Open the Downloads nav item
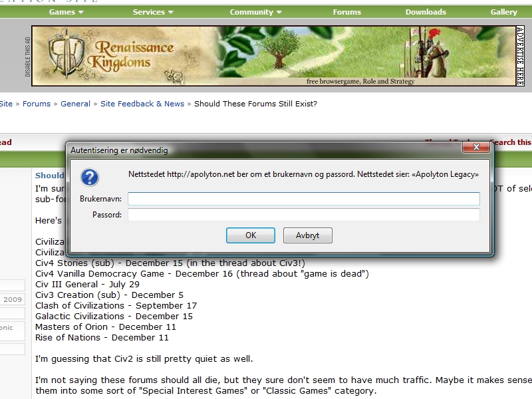The width and height of the screenshot is (532, 399). (426, 12)
